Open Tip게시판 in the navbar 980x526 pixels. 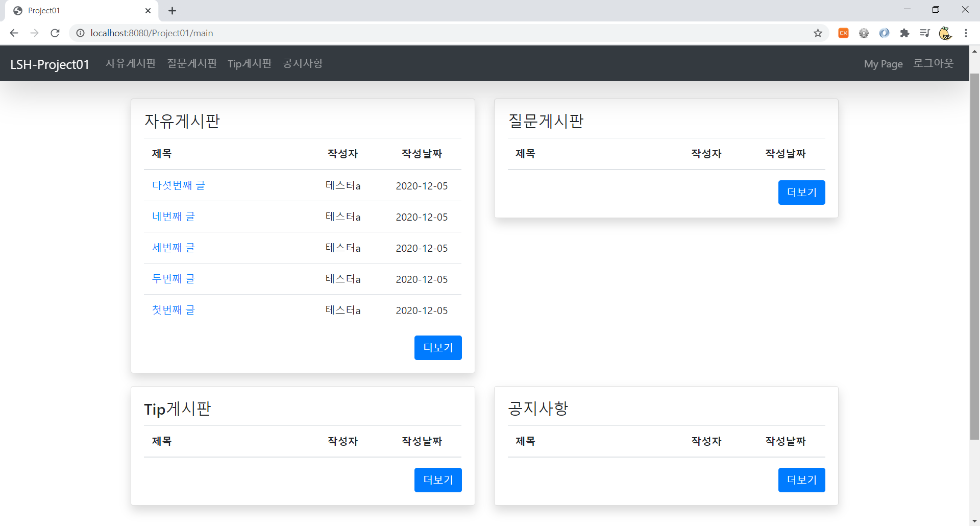point(250,63)
